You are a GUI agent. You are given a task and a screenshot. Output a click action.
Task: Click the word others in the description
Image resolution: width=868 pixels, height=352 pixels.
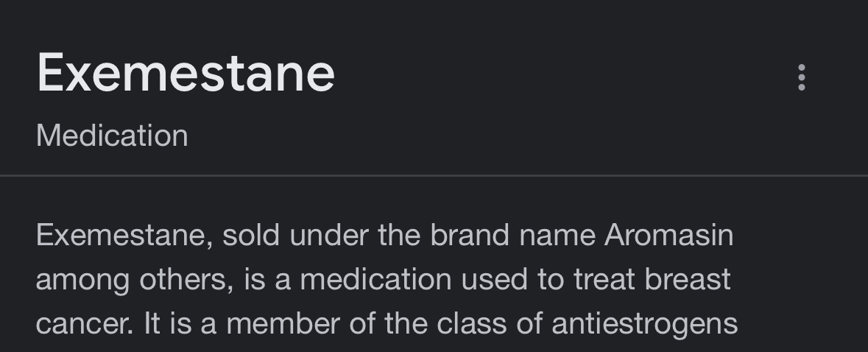click(x=183, y=280)
